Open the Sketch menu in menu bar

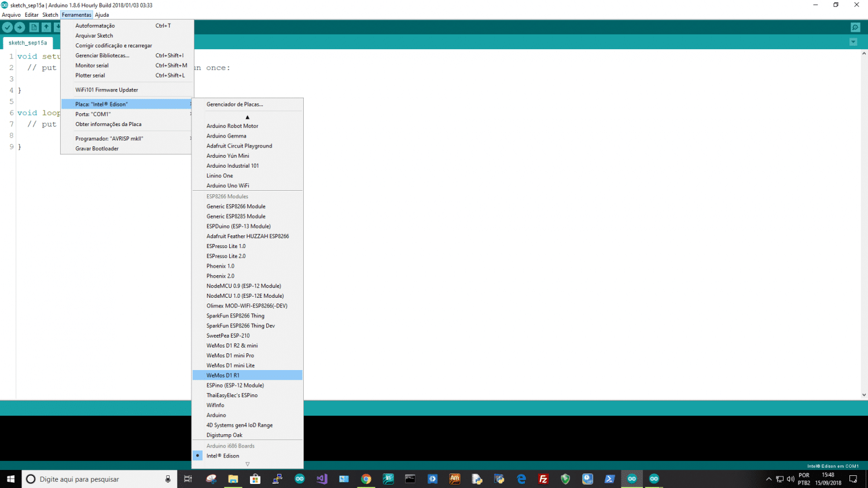point(50,15)
